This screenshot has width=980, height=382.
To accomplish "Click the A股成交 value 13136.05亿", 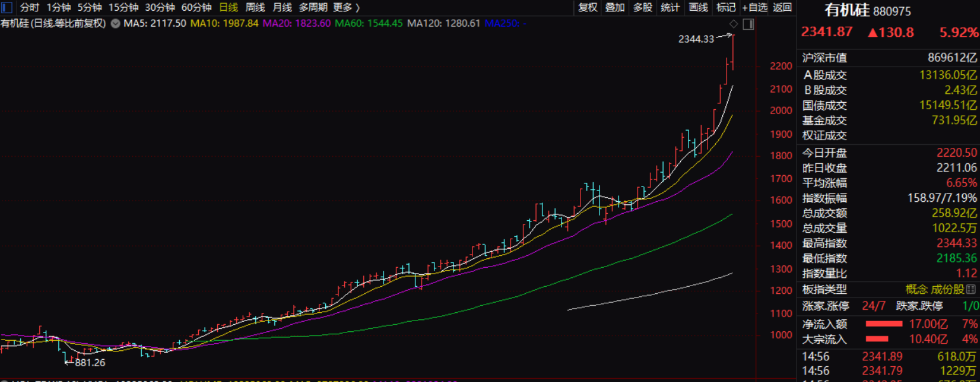I will tap(949, 75).
